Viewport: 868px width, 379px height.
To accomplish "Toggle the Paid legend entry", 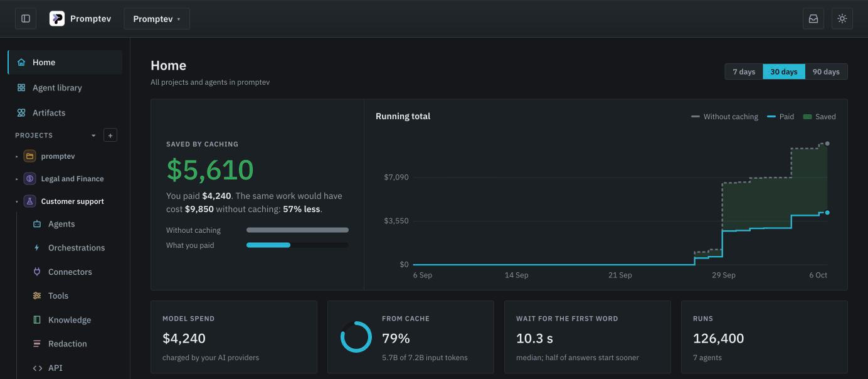I will point(781,117).
